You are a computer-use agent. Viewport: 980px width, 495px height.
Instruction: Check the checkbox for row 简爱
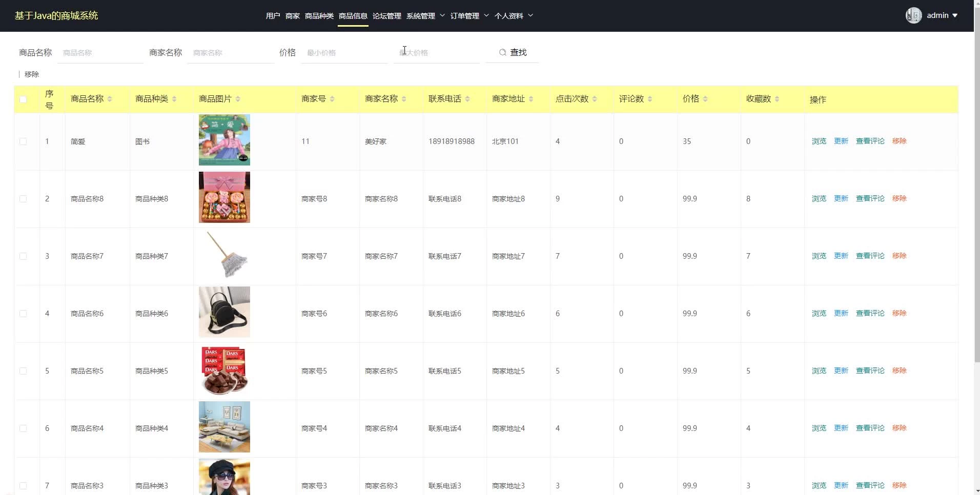(23, 141)
